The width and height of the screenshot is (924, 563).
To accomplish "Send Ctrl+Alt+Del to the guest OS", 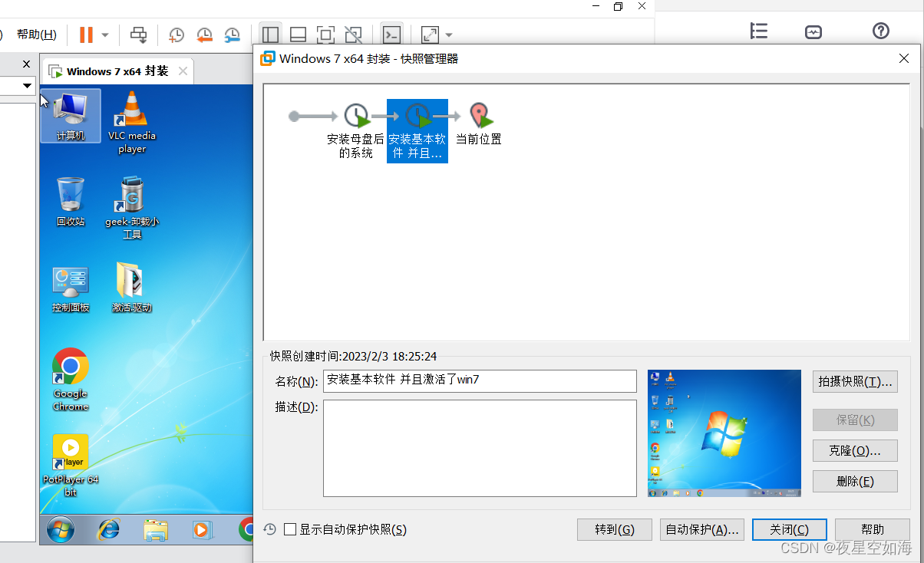I will [x=138, y=35].
